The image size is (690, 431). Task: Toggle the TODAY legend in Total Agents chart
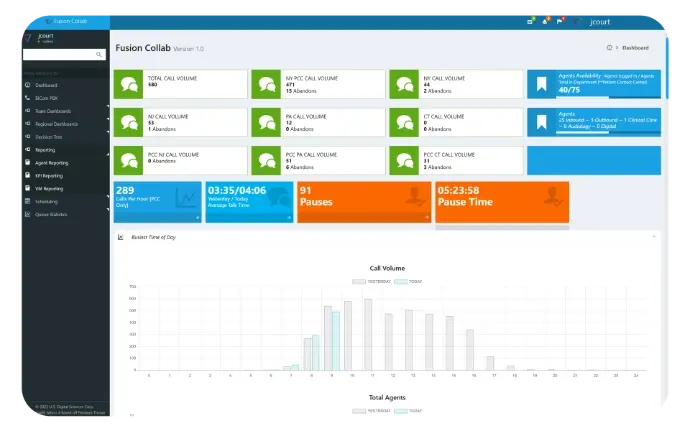tap(408, 411)
